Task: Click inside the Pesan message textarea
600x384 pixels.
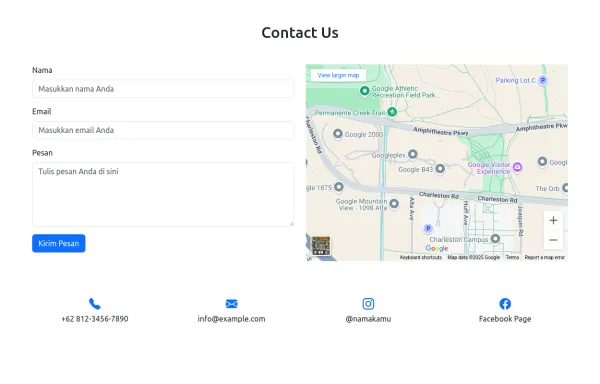Action: pyautogui.click(x=163, y=194)
